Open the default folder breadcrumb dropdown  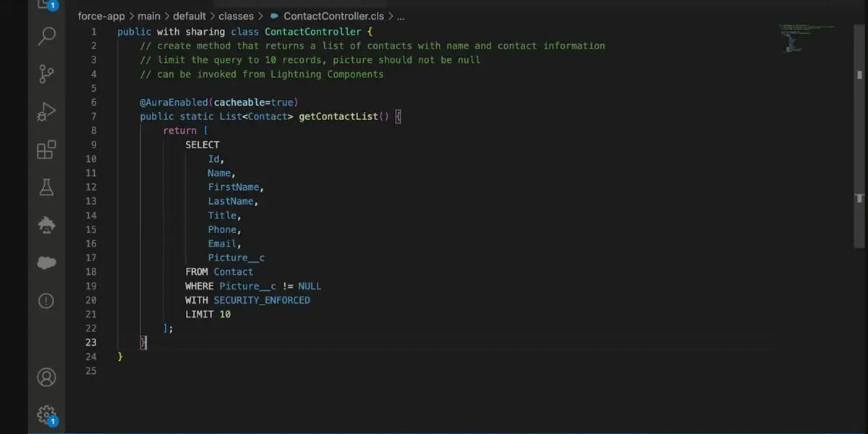pyautogui.click(x=190, y=16)
